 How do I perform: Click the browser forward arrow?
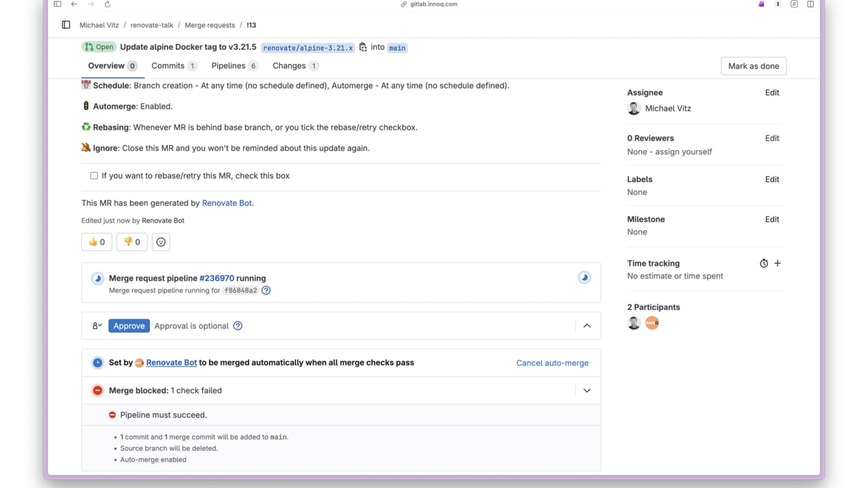[91, 4]
